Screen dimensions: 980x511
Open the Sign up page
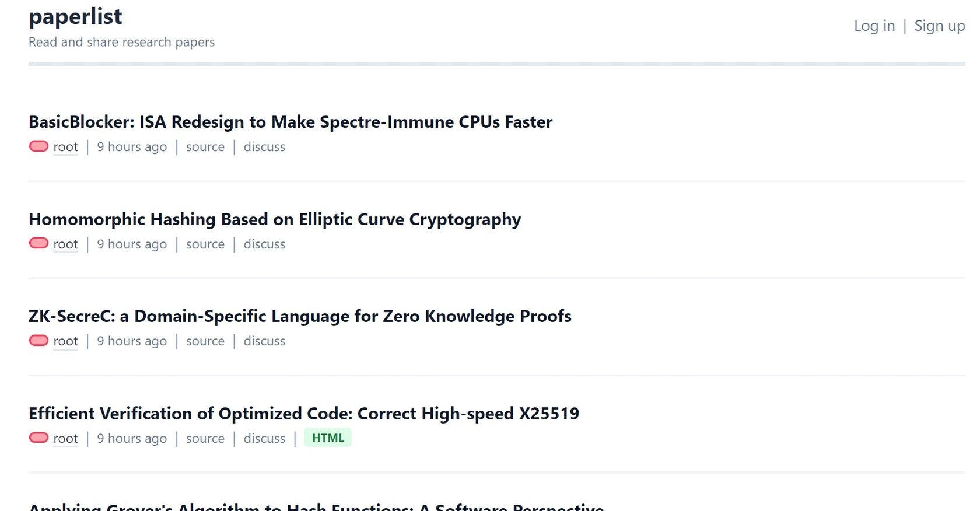pyautogui.click(x=939, y=26)
